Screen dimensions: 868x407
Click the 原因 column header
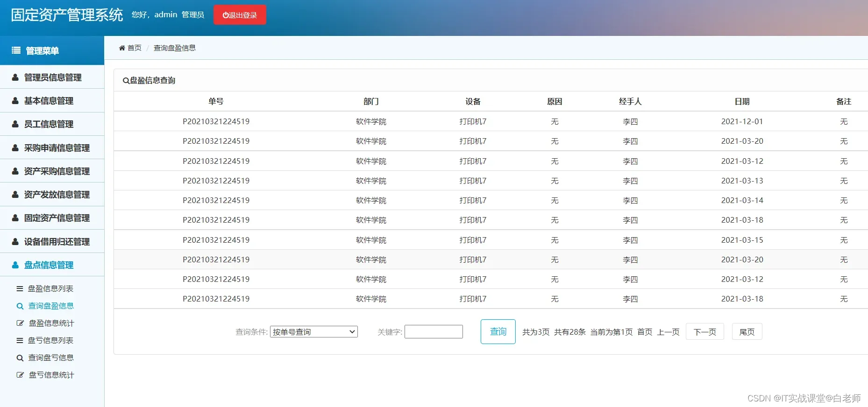point(555,101)
